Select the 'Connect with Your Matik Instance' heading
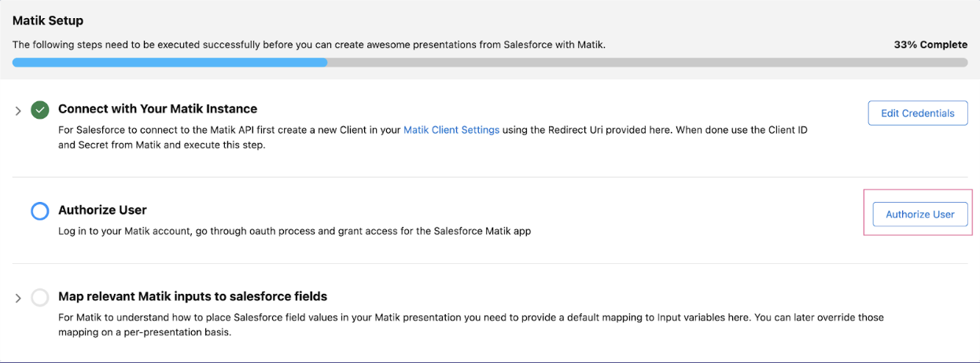This screenshot has width=980, height=363. [x=157, y=108]
